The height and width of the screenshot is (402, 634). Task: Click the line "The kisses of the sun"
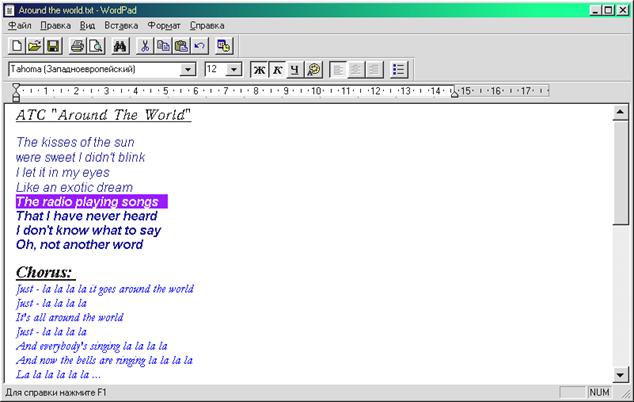tap(75, 142)
